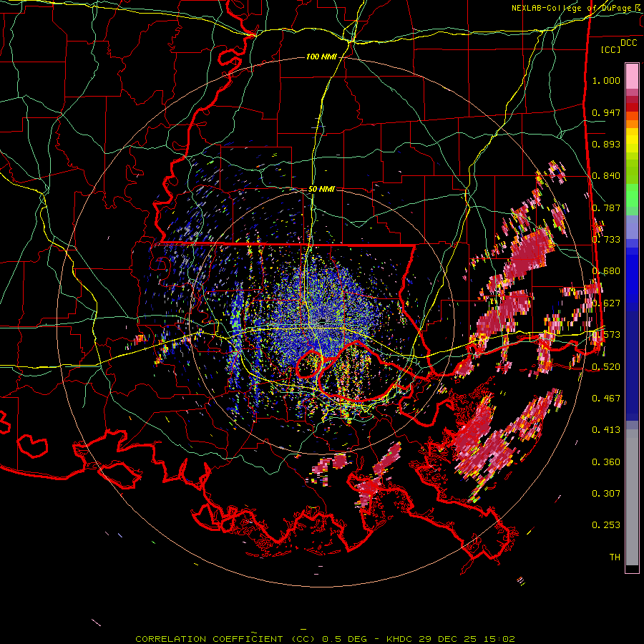The height and width of the screenshot is (644, 644).
Task: Click the radar site center marker
Action: pos(323,321)
